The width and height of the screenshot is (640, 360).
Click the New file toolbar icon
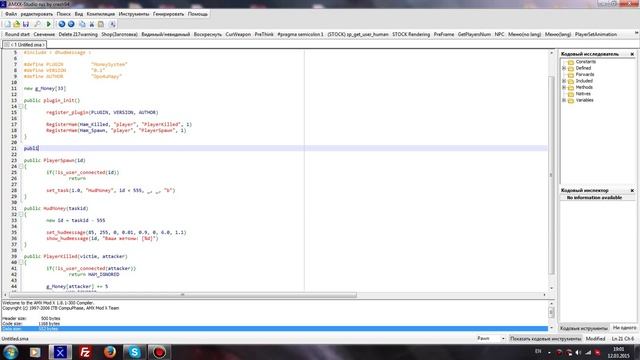click(x=7, y=24)
